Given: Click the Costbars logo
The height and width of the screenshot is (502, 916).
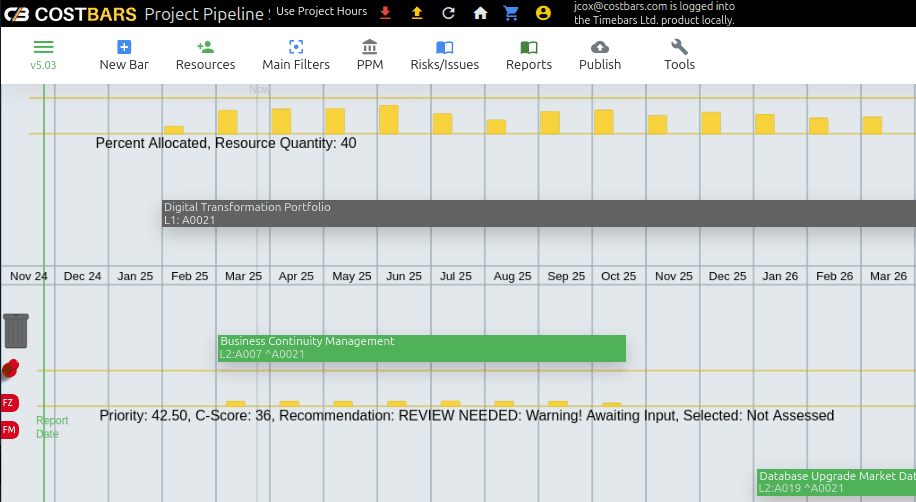Looking at the screenshot, I should 71,14.
